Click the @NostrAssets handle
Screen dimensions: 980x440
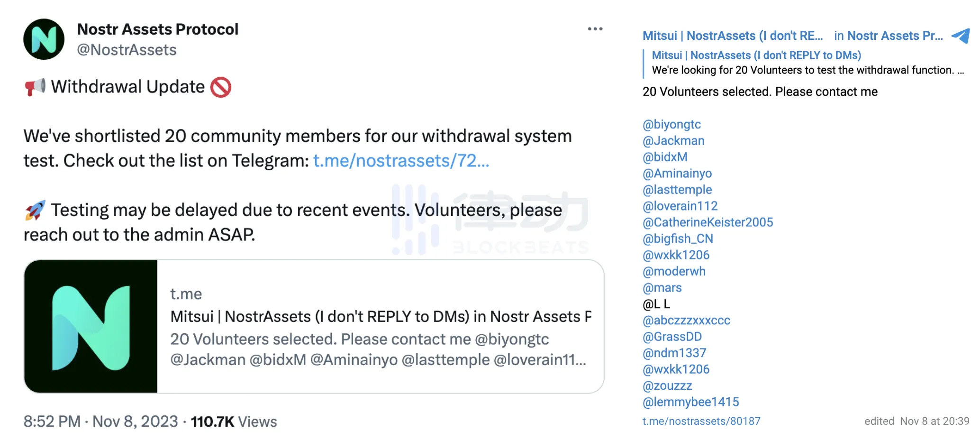click(x=127, y=50)
